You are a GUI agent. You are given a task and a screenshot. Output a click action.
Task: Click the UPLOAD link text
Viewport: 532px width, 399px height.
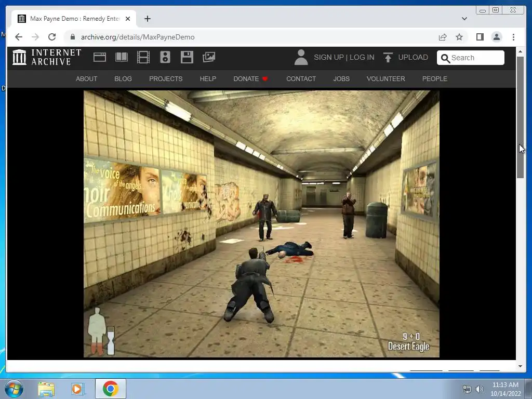[413, 57]
